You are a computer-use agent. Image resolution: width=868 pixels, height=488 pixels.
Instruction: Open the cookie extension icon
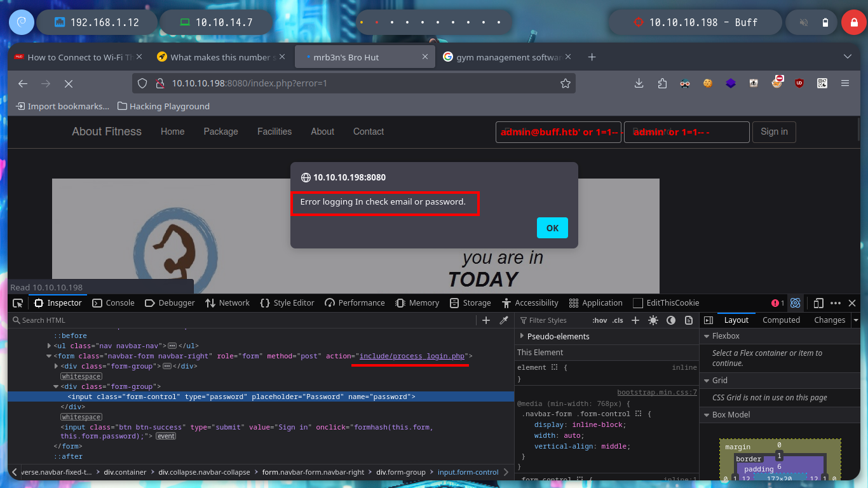coord(708,83)
